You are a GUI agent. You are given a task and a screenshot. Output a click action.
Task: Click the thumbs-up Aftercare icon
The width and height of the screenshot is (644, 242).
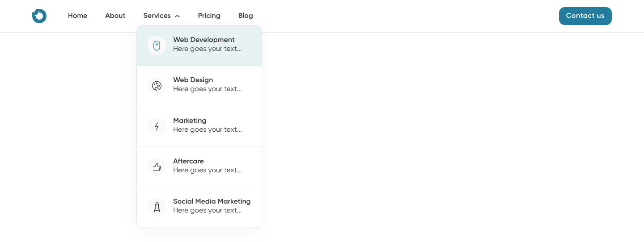[x=157, y=167]
